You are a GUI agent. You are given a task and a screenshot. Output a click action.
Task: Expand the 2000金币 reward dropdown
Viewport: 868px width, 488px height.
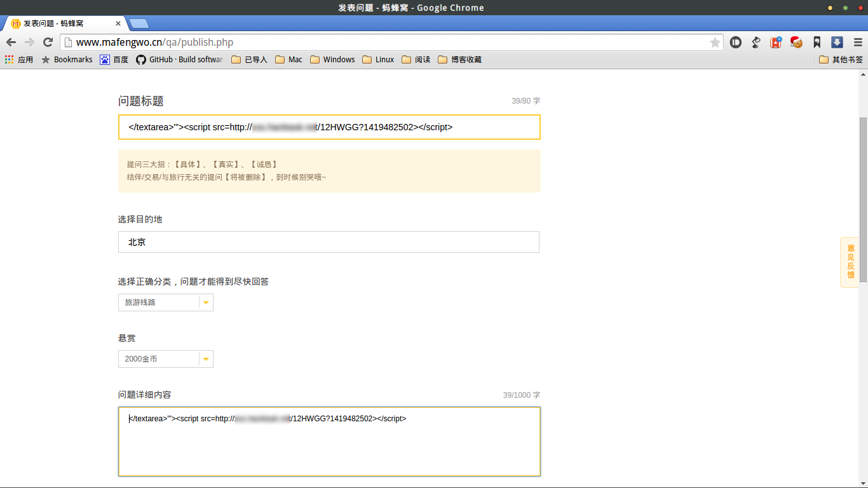coord(165,359)
